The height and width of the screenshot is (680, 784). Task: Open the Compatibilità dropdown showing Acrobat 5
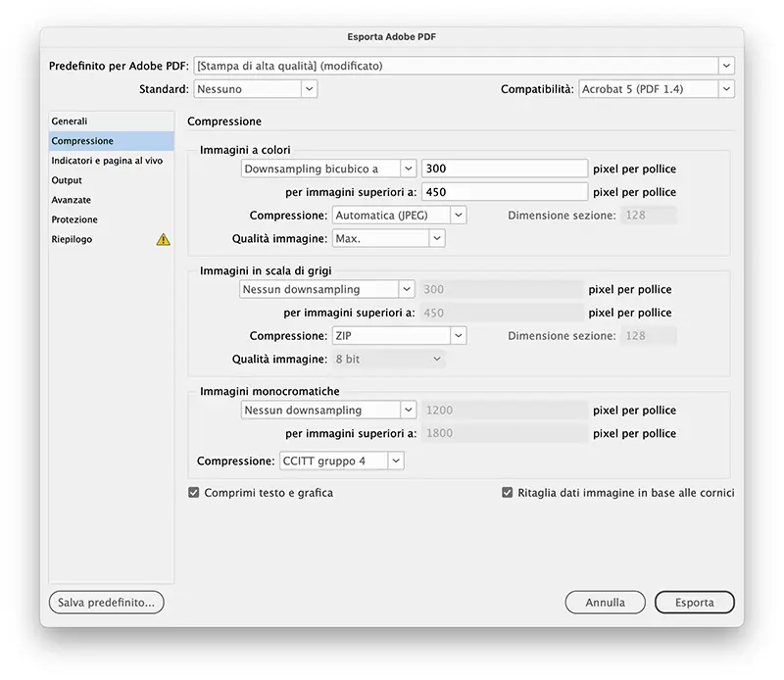coord(656,89)
